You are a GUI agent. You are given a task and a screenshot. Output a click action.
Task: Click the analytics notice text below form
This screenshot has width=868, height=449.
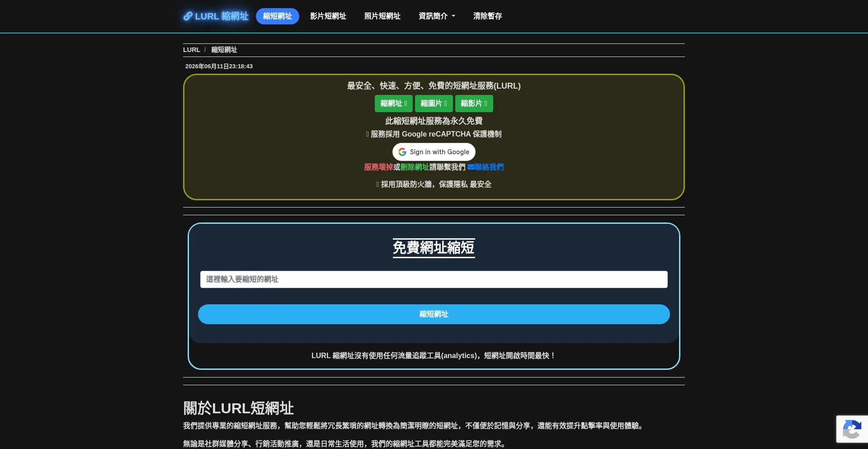click(434, 356)
